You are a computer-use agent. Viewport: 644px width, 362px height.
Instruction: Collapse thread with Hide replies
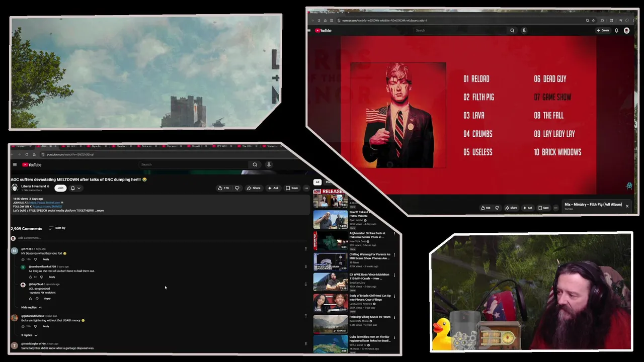(x=32, y=307)
